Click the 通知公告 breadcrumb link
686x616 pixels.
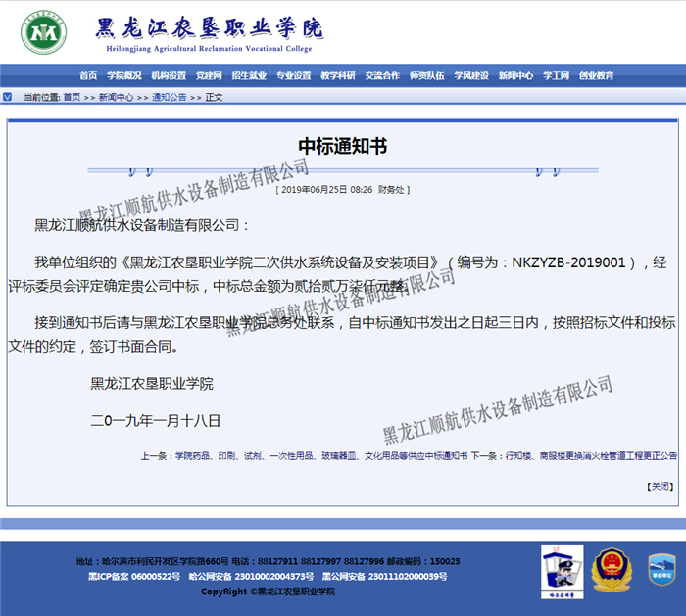169,97
